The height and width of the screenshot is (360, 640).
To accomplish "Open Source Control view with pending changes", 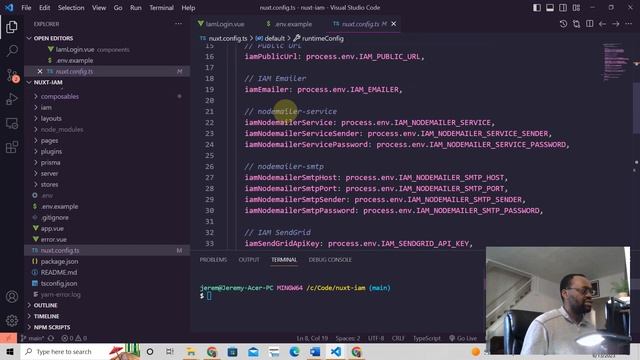I will coord(12,76).
